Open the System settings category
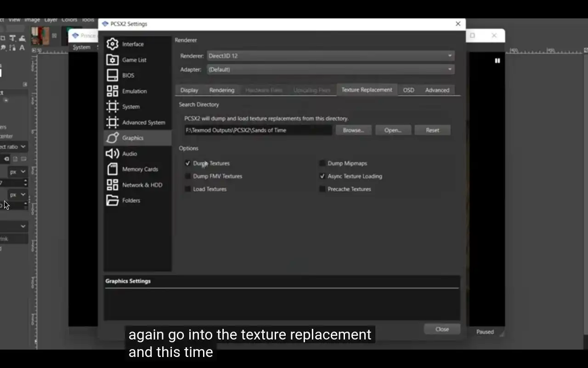Image resolution: width=588 pixels, height=368 pixels. 137,107
